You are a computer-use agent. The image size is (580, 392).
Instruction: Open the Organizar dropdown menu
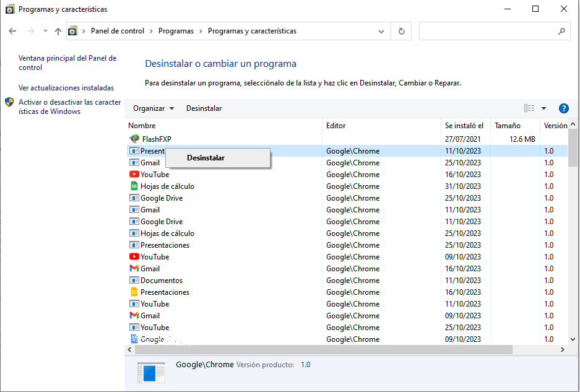point(152,108)
